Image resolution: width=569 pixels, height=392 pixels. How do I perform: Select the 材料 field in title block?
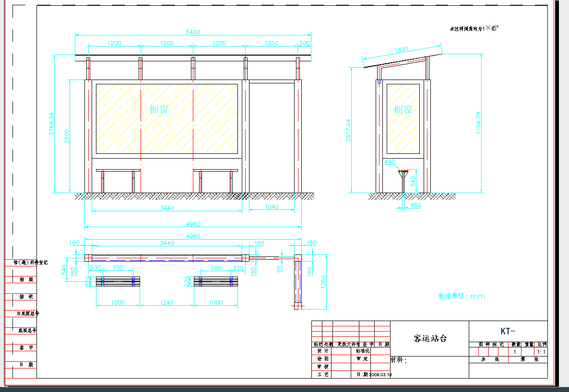(x=398, y=360)
